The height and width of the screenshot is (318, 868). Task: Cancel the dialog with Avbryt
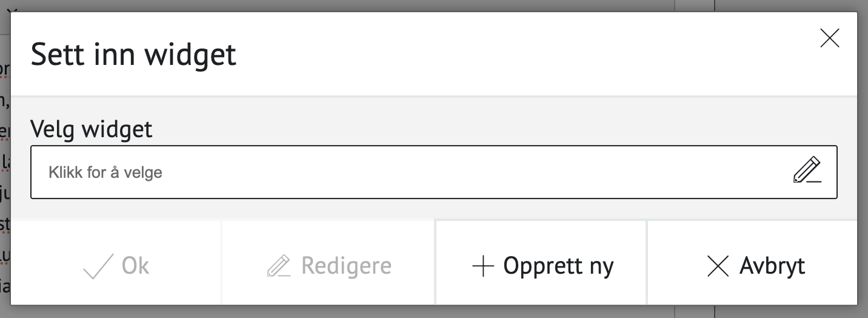click(x=752, y=266)
